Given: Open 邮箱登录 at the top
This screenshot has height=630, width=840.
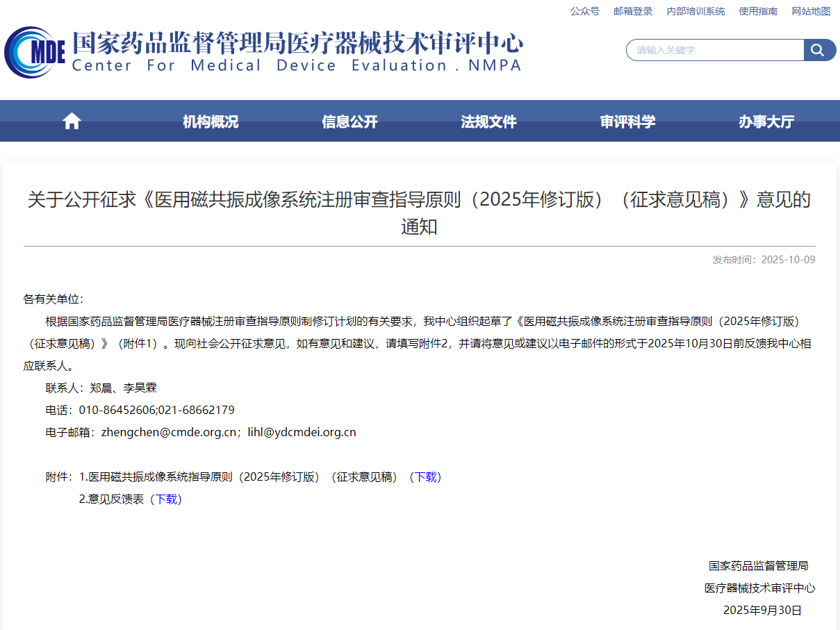Looking at the screenshot, I should coord(633,11).
